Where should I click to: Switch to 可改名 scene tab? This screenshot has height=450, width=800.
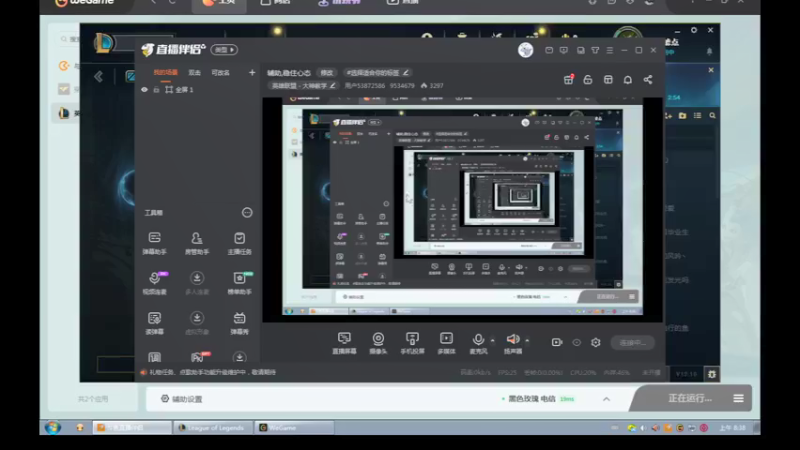tap(220, 73)
